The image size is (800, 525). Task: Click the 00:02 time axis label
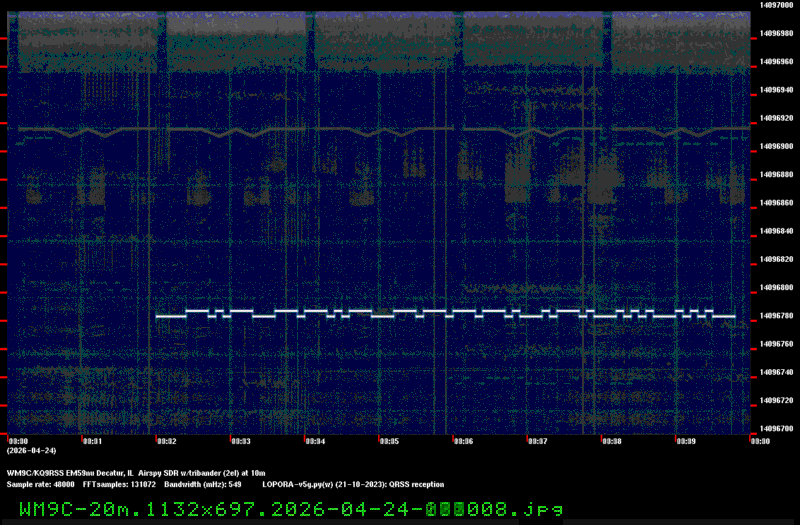[x=167, y=441]
